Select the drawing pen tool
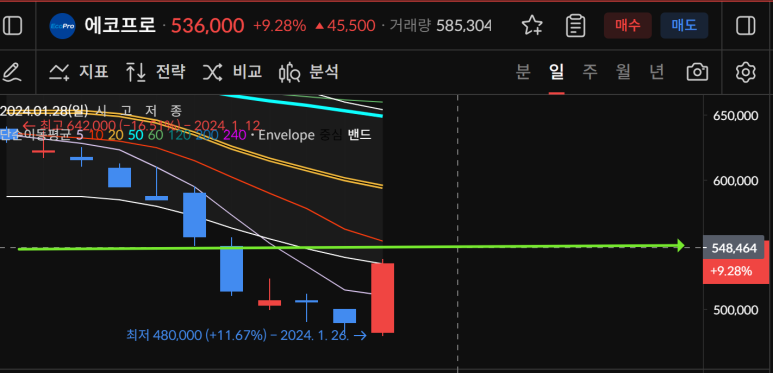773x373 pixels. click(x=12, y=72)
